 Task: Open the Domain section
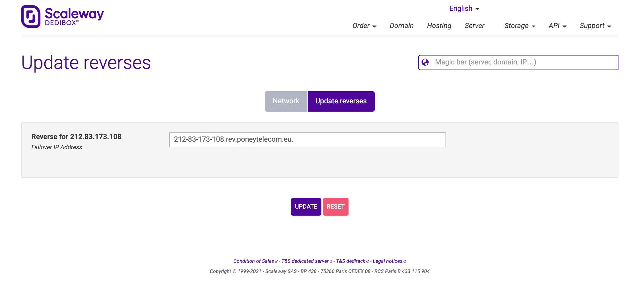(401, 26)
